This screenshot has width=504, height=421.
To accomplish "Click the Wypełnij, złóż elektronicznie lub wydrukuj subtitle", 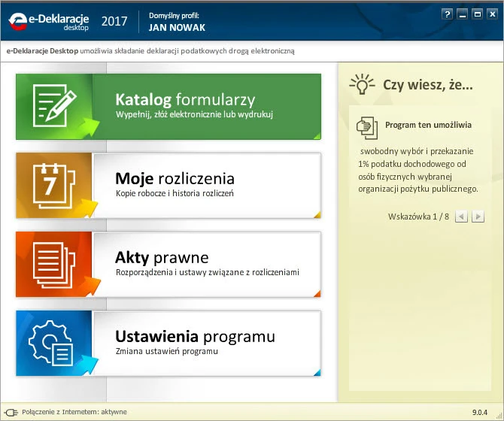I will (194, 114).
